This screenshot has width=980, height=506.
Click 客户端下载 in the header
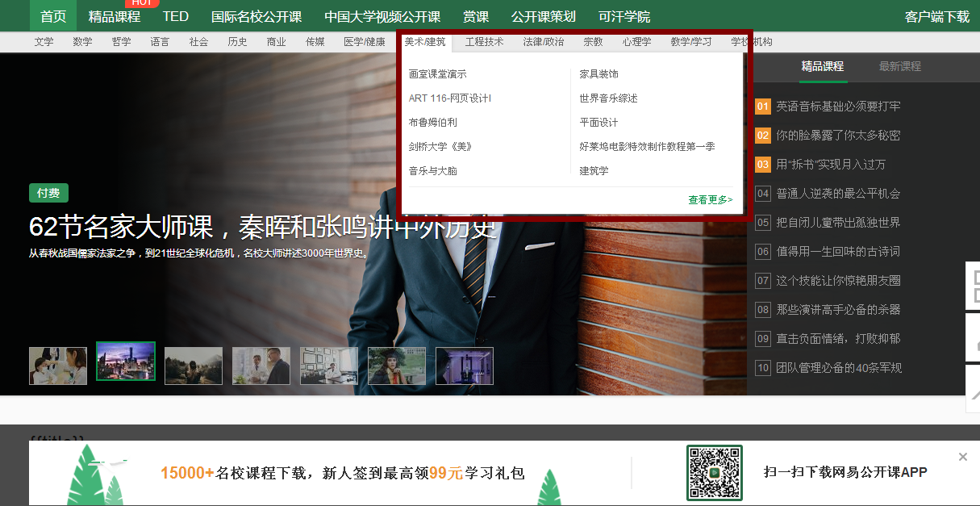click(936, 17)
